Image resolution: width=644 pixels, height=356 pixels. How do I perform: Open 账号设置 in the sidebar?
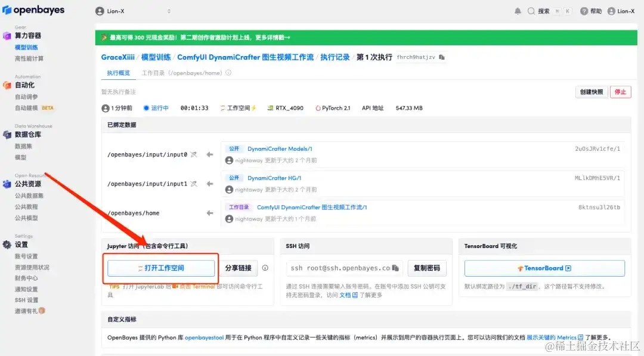tap(26, 256)
